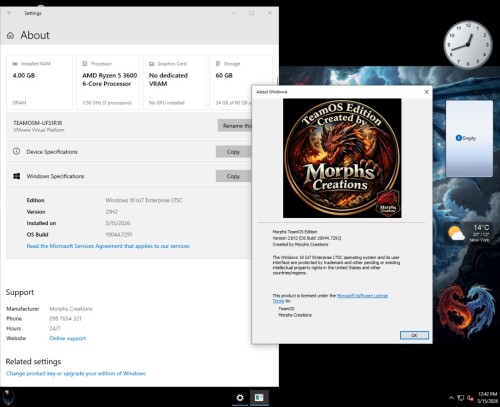Open the taskbar app next to Settings gear

(x=259, y=397)
